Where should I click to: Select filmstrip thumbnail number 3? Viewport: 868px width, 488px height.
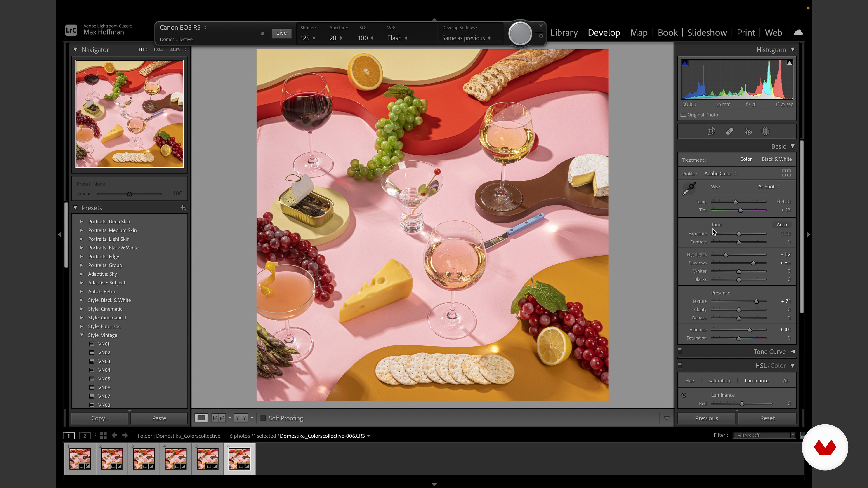pyautogui.click(x=144, y=459)
